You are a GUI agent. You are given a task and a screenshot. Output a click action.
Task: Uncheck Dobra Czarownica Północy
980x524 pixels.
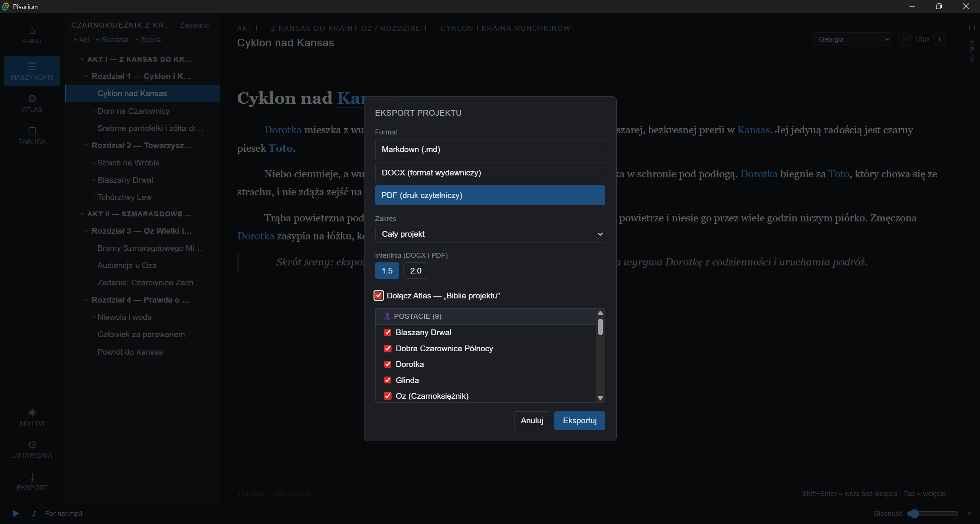(387, 349)
